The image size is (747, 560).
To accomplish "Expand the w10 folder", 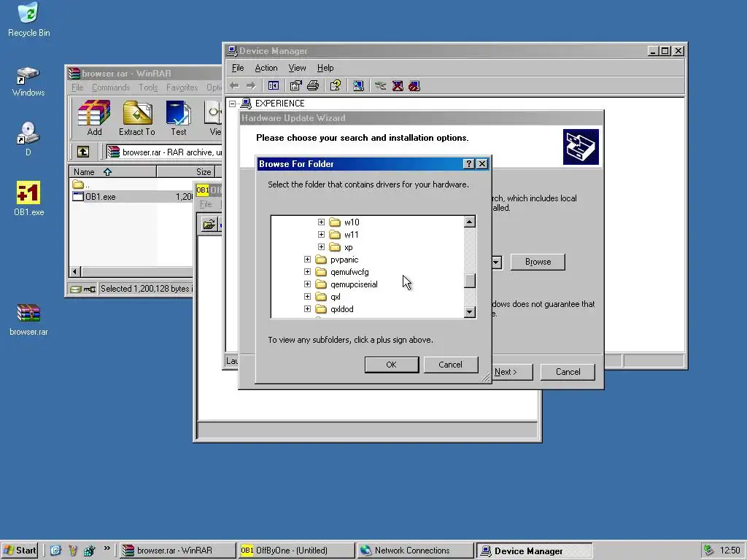I will pyautogui.click(x=321, y=222).
